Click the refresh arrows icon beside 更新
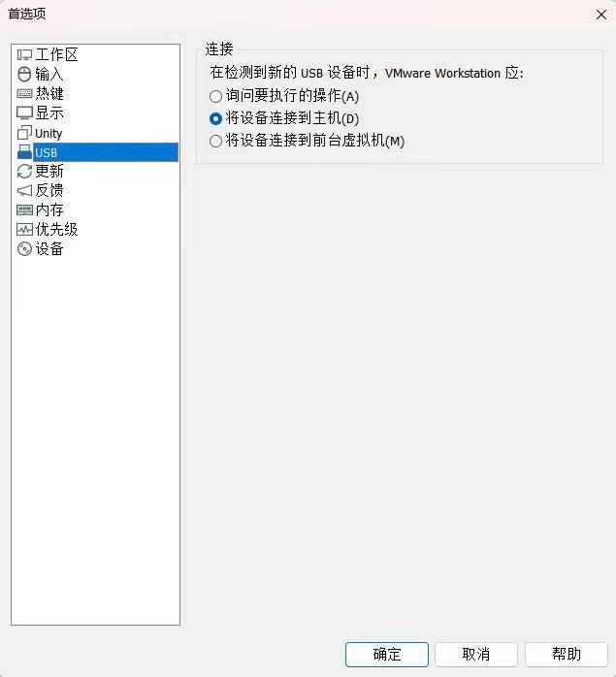The height and width of the screenshot is (677, 616). 24,172
